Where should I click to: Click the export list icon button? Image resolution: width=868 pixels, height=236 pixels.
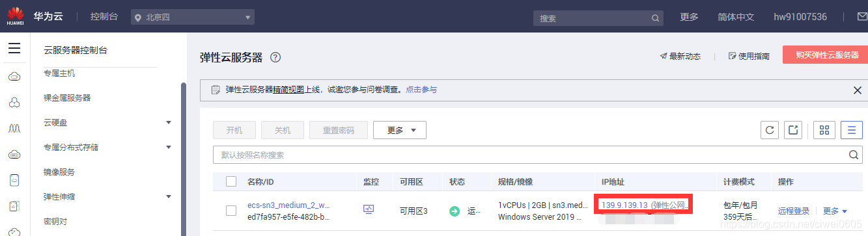click(793, 130)
